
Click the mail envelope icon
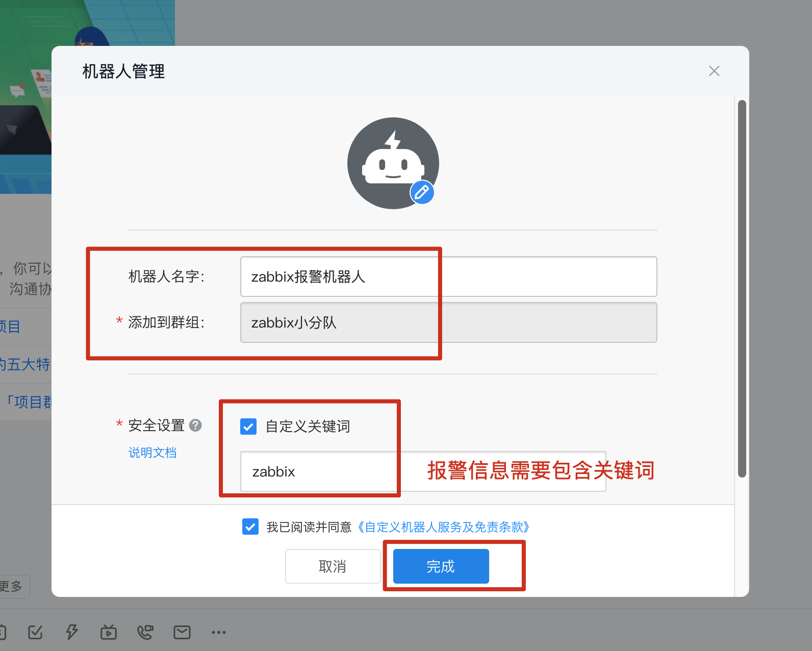[182, 632]
